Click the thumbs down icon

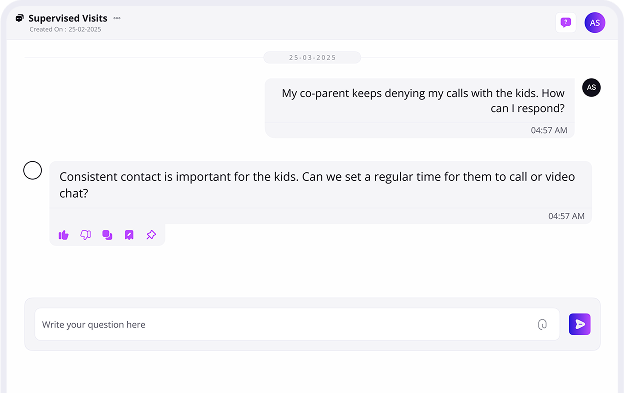tap(86, 235)
